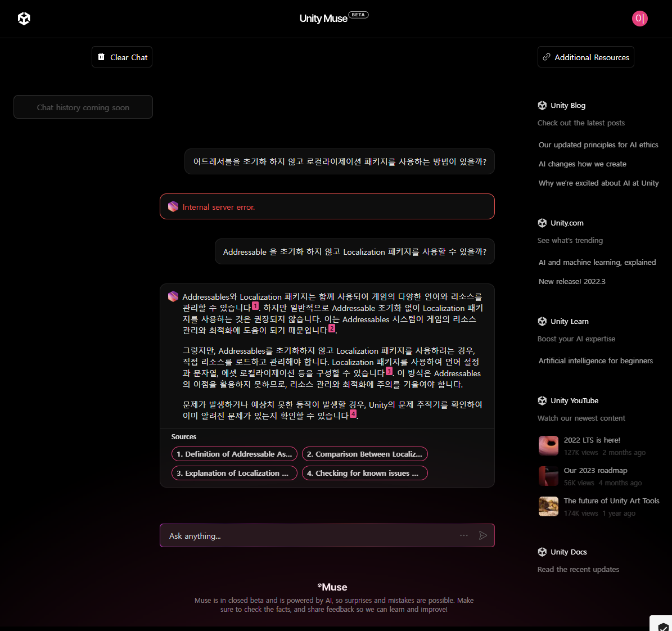Open Artificial intelligence for beginners

[x=596, y=361]
